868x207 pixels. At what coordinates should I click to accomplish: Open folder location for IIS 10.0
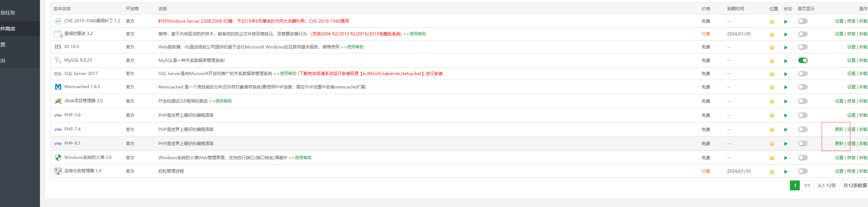point(772,47)
